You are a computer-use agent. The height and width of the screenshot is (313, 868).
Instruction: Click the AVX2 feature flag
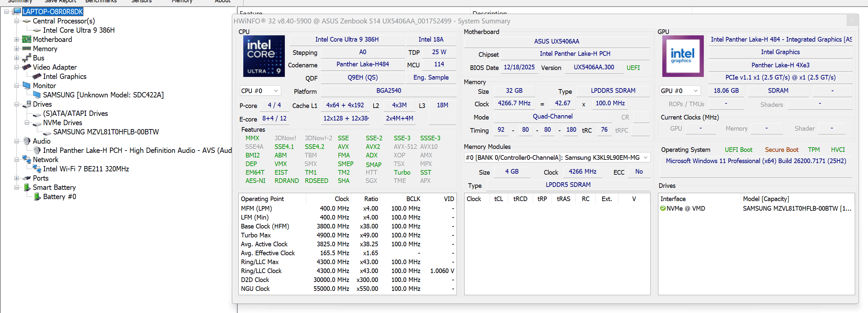click(x=373, y=147)
